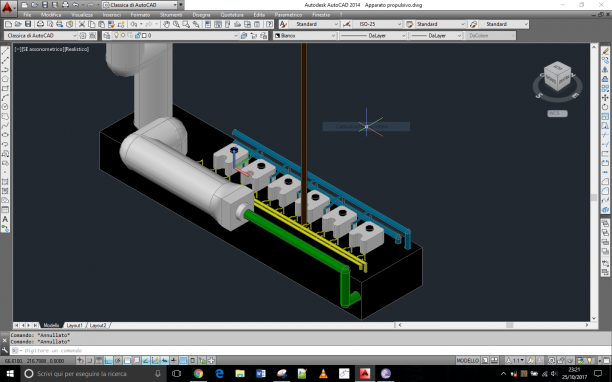The image size is (612, 382).
Task: Open the Classica di AutoCAD workspace dropdown in title bar
Action: tap(140, 5)
